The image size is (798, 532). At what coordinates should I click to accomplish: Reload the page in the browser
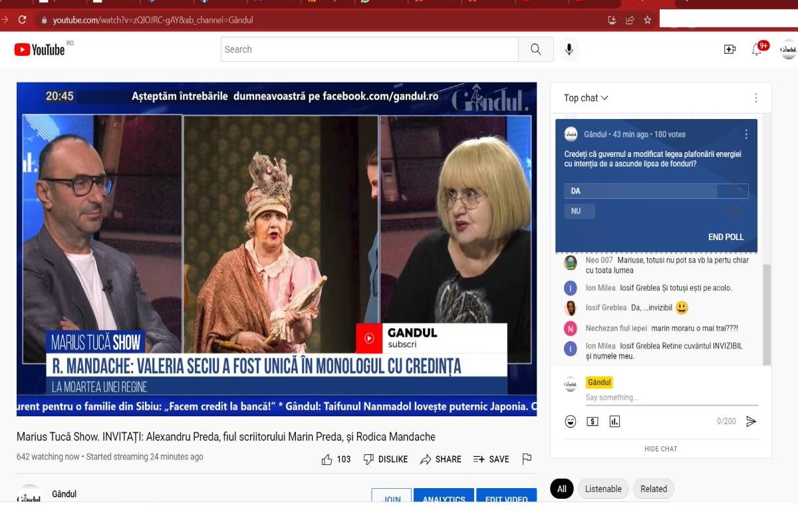22,20
